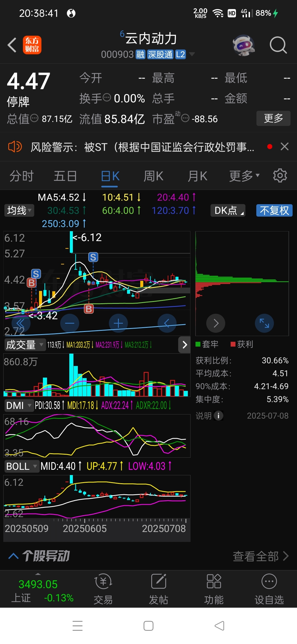Expand chip distribution panel to fullscreen
This screenshot has height=644, width=297.
tap(264, 323)
